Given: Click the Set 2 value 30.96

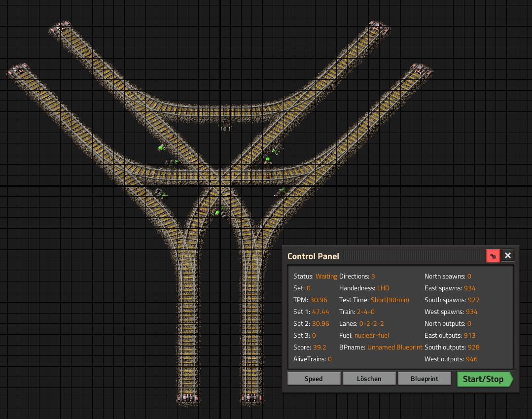Looking at the screenshot, I should click(x=320, y=324).
